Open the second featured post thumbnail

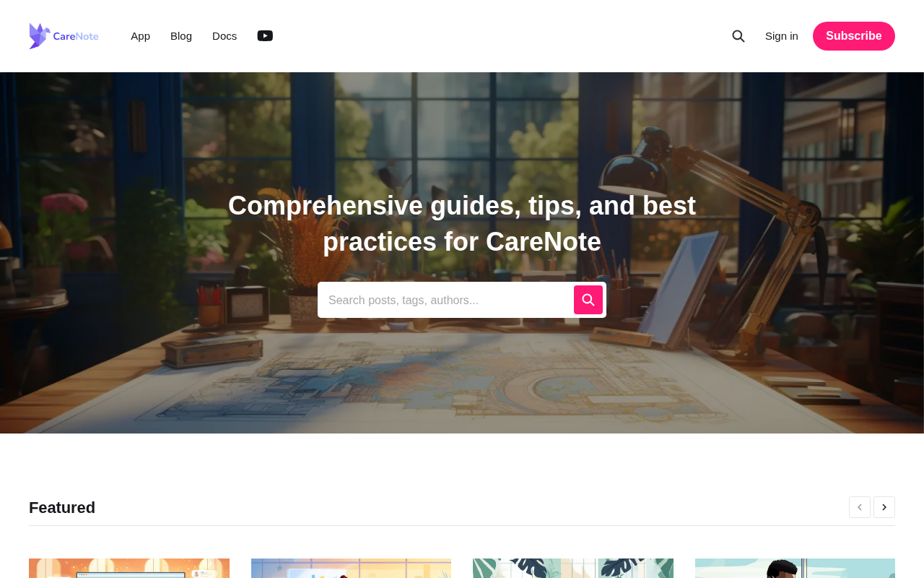point(351,568)
